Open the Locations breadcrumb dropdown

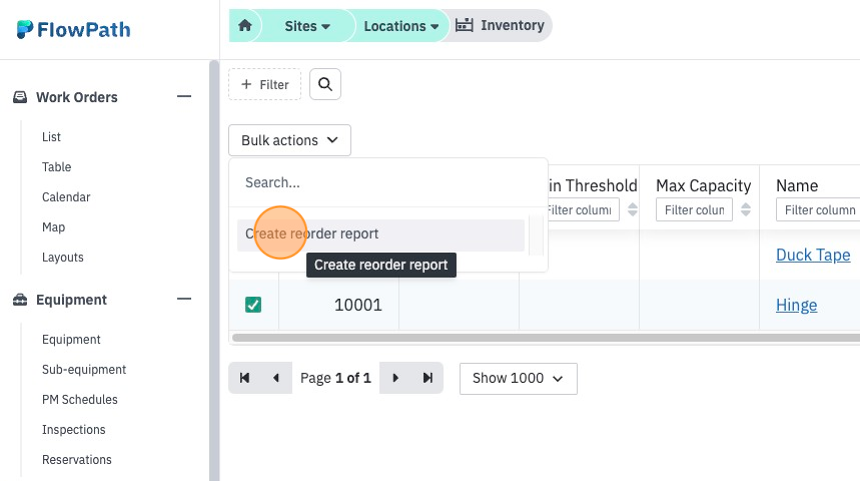(x=401, y=26)
